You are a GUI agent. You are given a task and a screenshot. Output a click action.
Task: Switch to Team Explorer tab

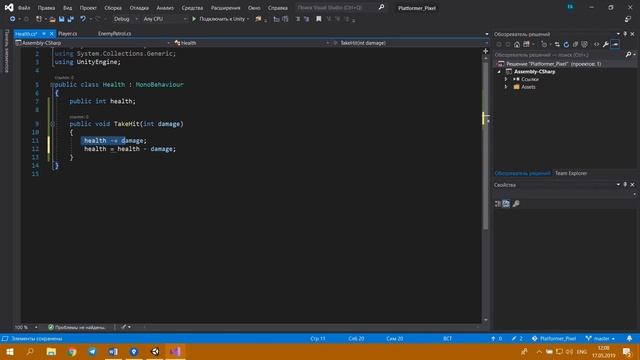tap(571, 173)
